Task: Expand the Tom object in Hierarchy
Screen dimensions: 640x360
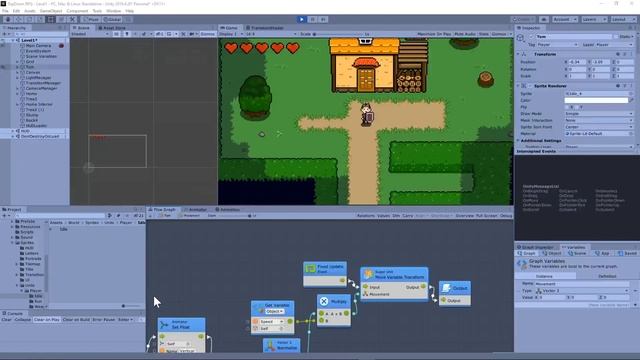Action: click(x=18, y=67)
